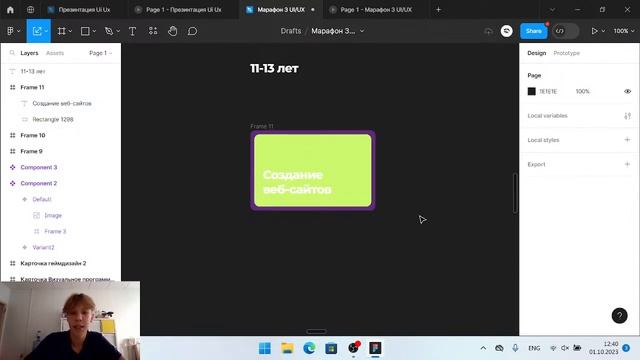Viewport: 640px width, 360px height.
Task: Select the Move tool
Action: (37, 31)
